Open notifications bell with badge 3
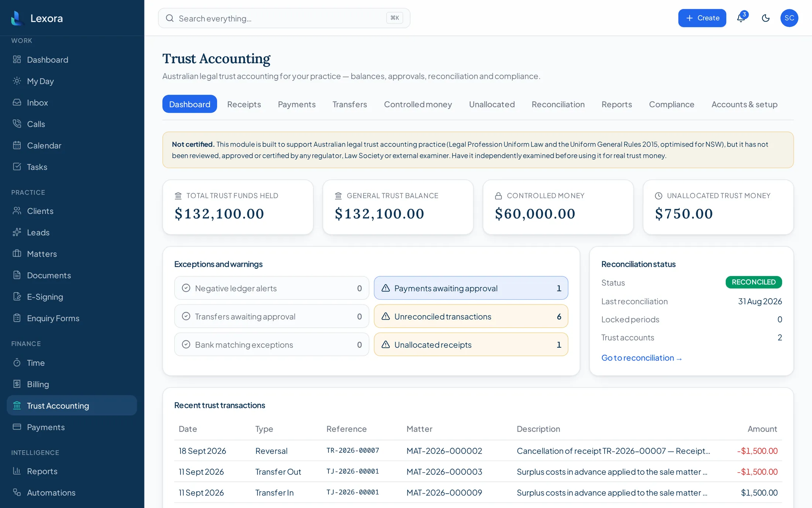Image resolution: width=812 pixels, height=508 pixels. (741, 18)
